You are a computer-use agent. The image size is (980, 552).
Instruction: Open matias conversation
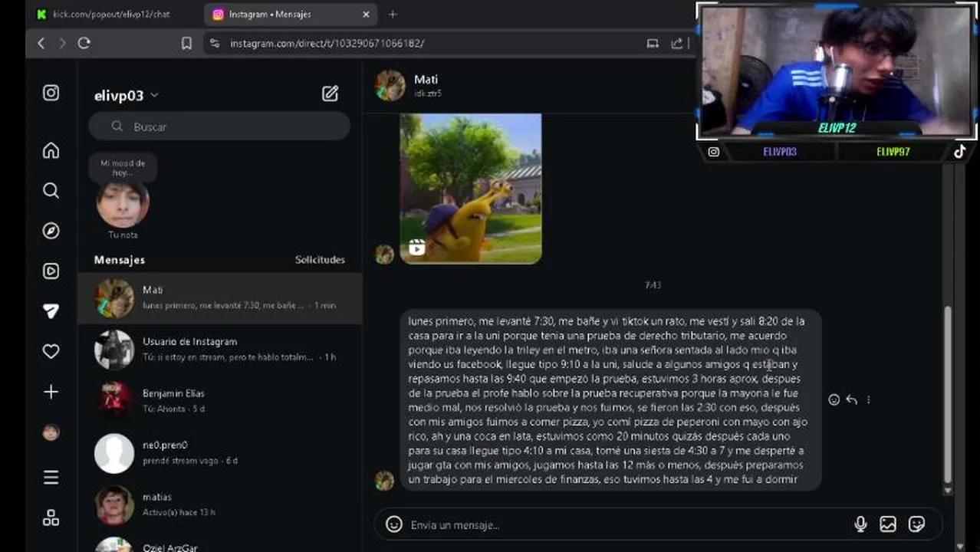pyautogui.click(x=220, y=504)
